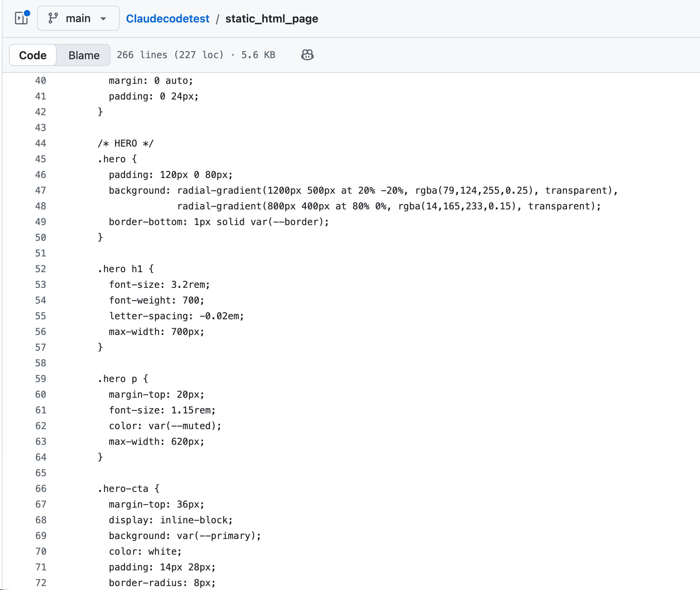Open the main branch dropdown
The width and height of the screenshot is (700, 590).
pos(78,18)
